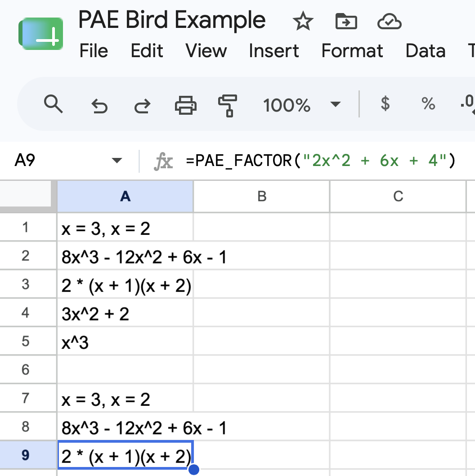
Task: Check the cloud document status icon
Action: coord(390,22)
